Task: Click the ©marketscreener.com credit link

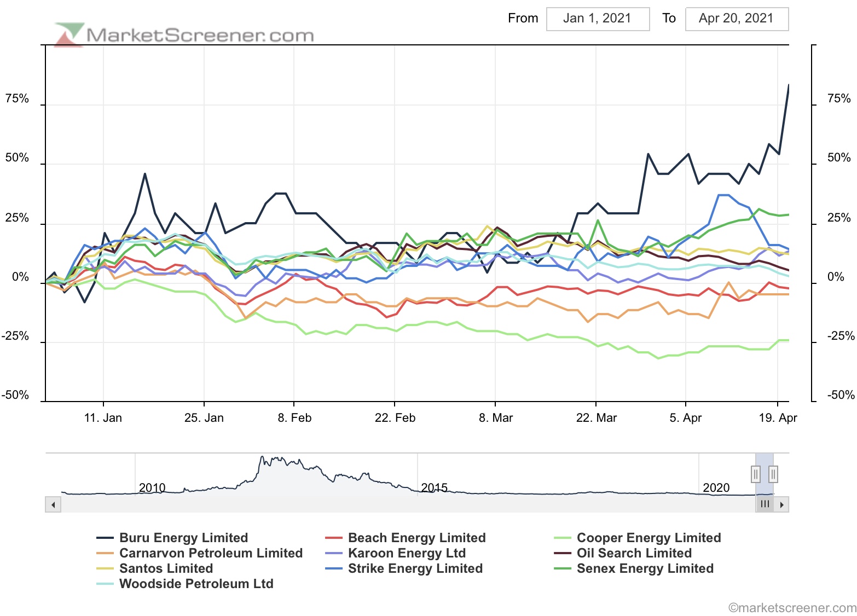Action: (792, 608)
